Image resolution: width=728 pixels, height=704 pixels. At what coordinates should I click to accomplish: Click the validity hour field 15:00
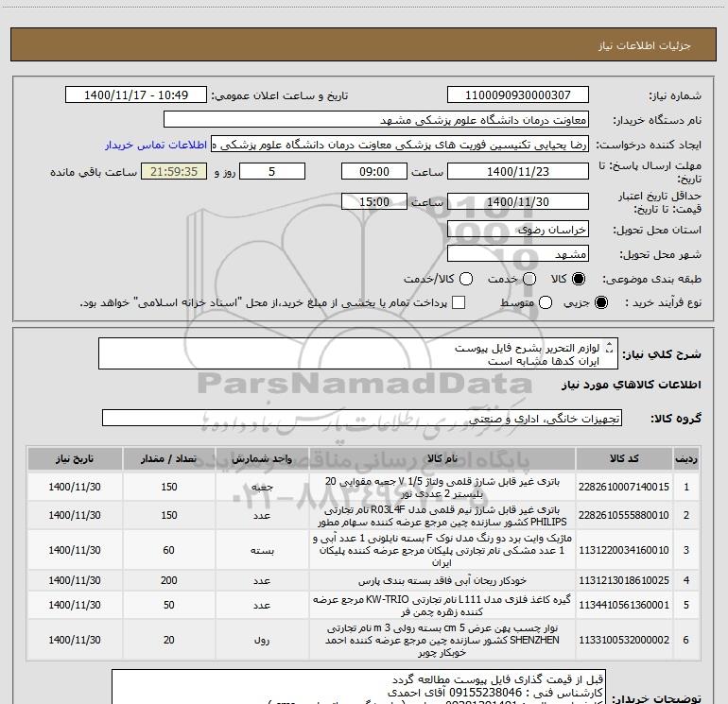click(374, 201)
